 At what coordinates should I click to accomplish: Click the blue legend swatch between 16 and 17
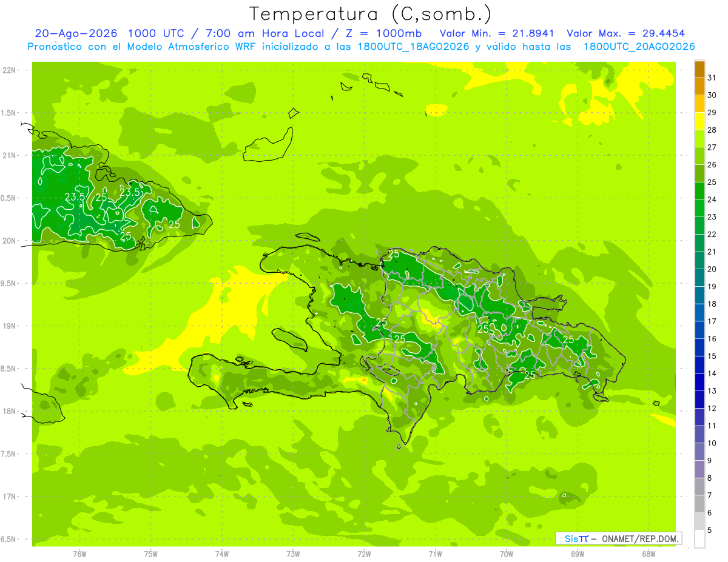[699, 330]
